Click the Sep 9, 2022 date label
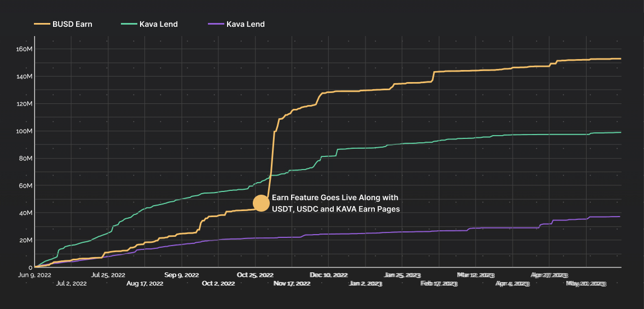The width and height of the screenshot is (644, 309). (x=181, y=275)
